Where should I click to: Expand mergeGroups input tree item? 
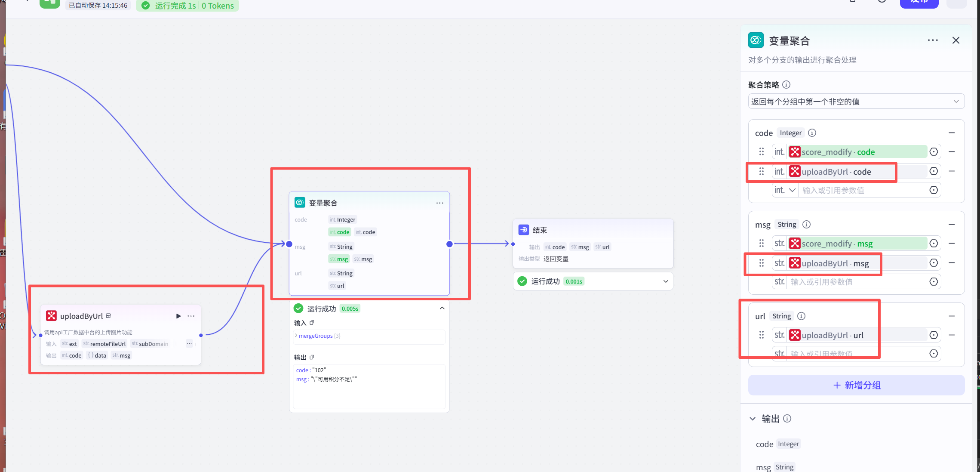[296, 336]
